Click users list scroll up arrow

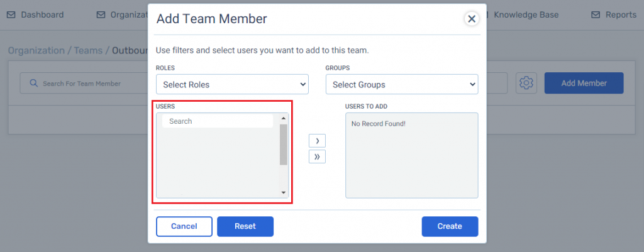(283, 118)
